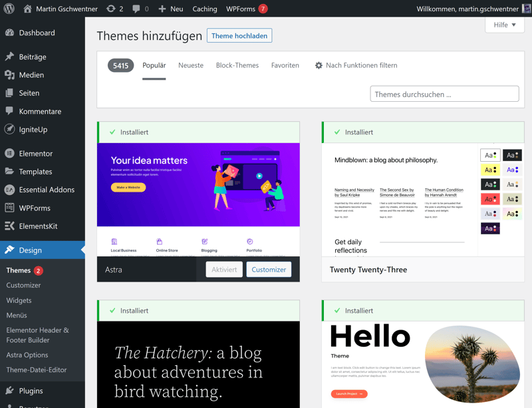Screen dimensions: 532x408
Task: Click the Astra theme preview thumbnail
Action: tap(198, 200)
